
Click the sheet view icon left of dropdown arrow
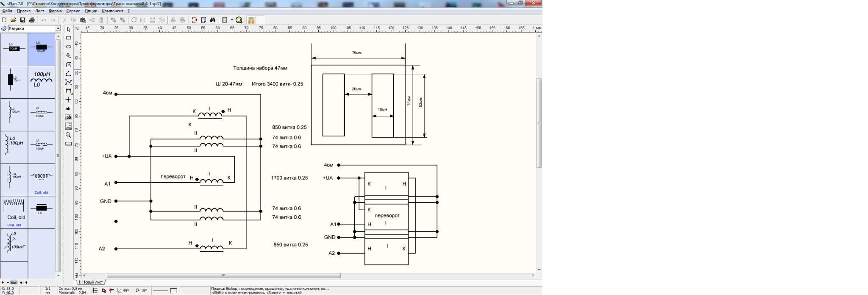[225, 20]
